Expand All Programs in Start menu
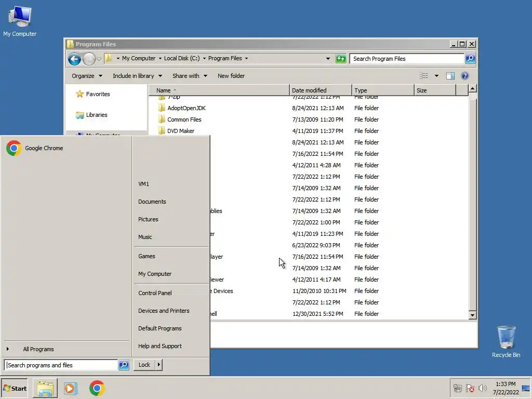Screen dimensions: 532x399 coord(38,349)
